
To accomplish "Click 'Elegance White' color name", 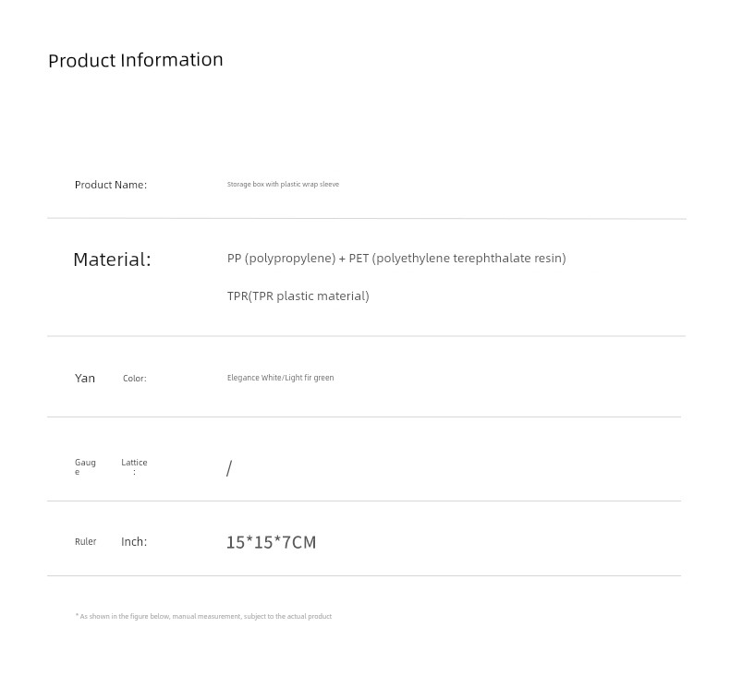I will pyautogui.click(x=254, y=378).
